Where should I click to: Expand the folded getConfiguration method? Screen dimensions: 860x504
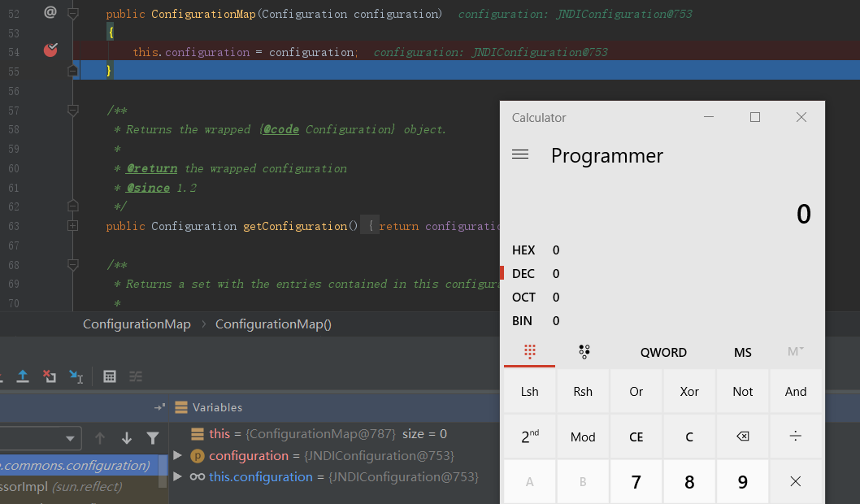click(72, 226)
